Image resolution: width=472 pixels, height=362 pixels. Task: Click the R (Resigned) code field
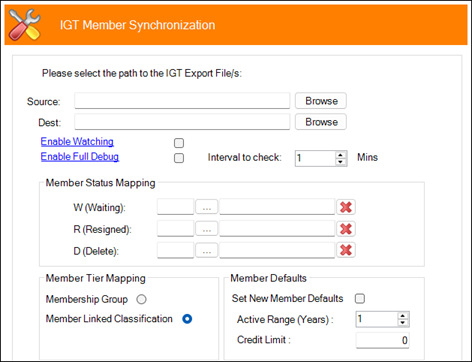click(175, 229)
